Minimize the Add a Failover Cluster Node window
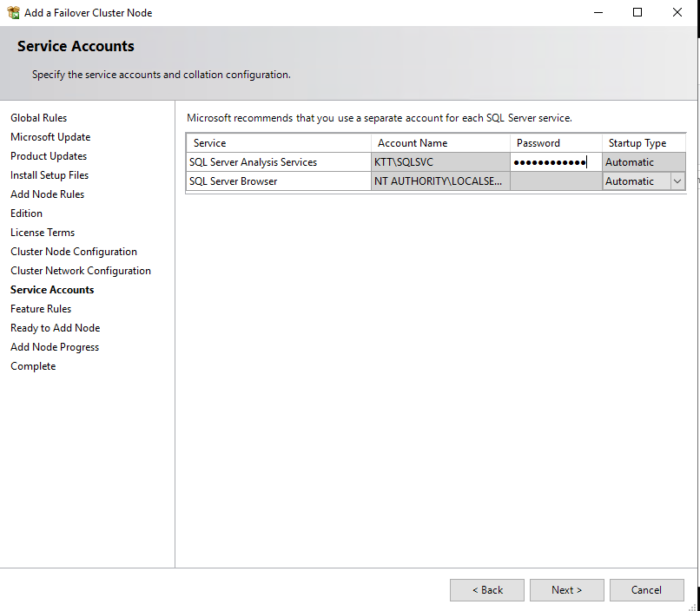Viewport: 700px width, 611px height. [x=598, y=12]
